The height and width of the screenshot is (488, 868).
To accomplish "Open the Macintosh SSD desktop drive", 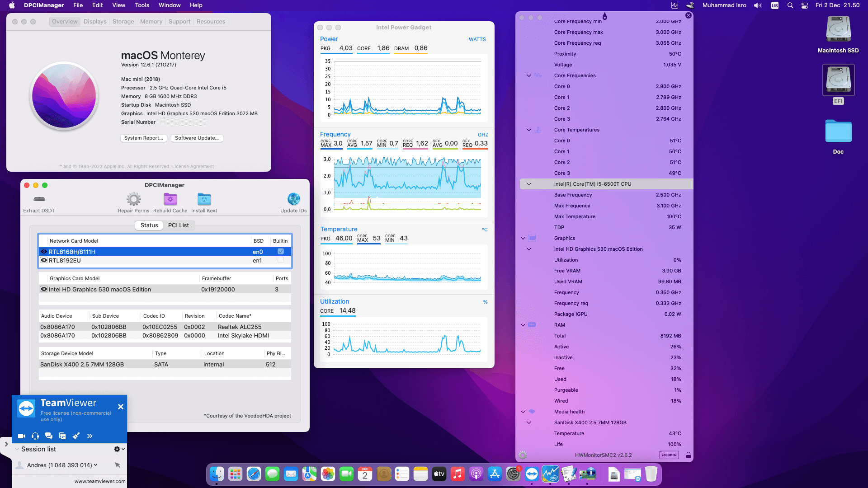I will click(x=838, y=29).
